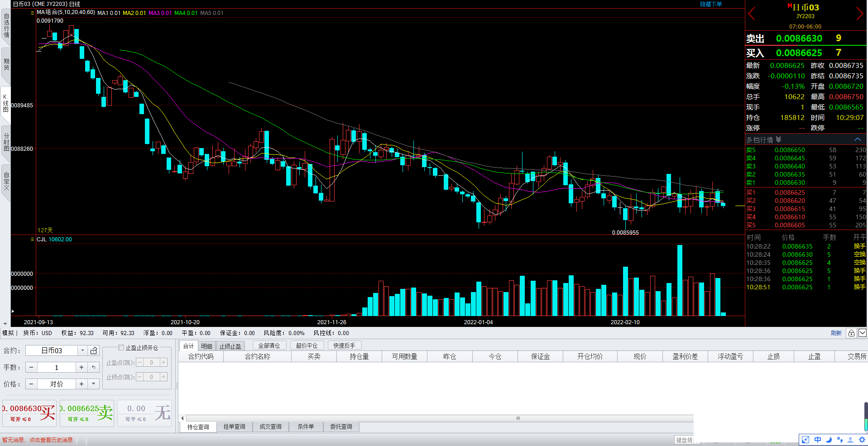The image size is (868, 446).
Task: Expand the sidebar bottom arrow
Action: 5,324
